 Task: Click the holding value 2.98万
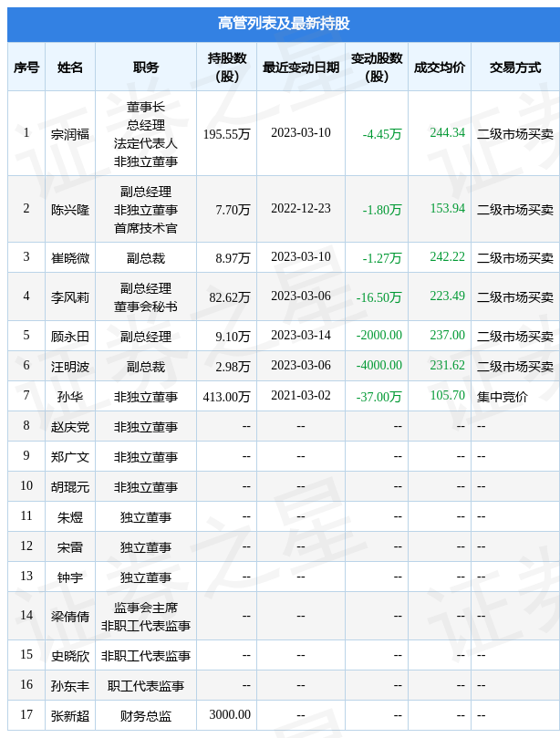click(x=233, y=366)
